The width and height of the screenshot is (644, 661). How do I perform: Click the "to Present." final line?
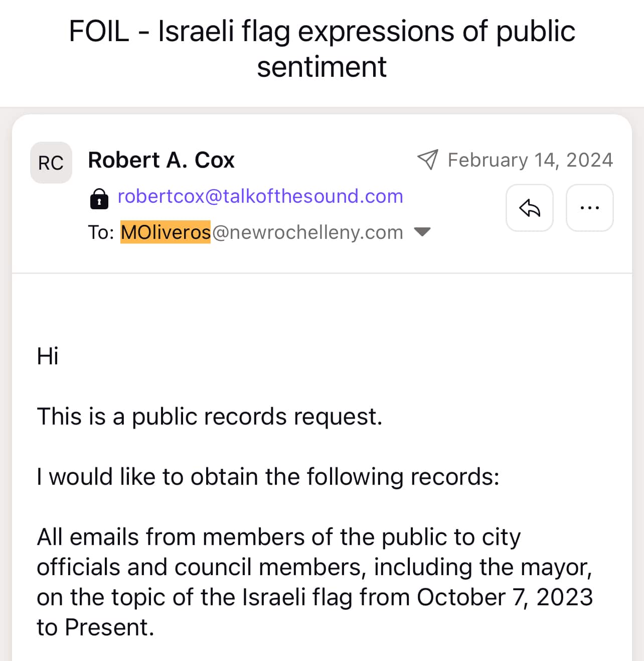tap(95, 627)
